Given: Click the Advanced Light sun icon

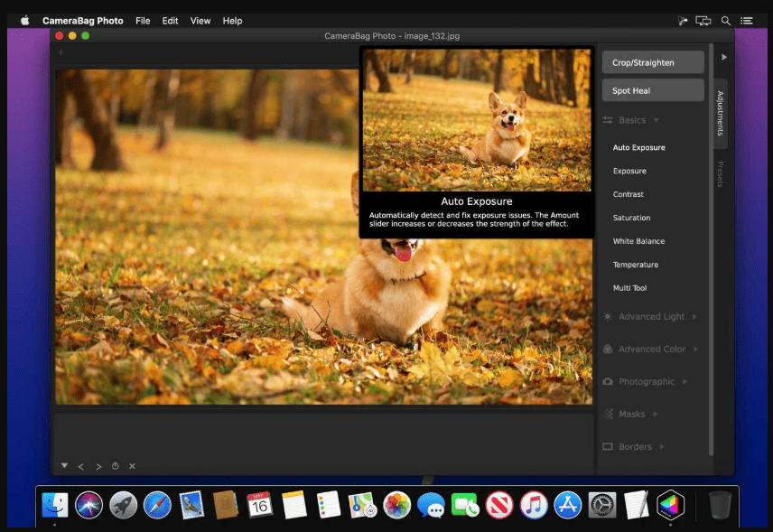Looking at the screenshot, I should [608, 316].
